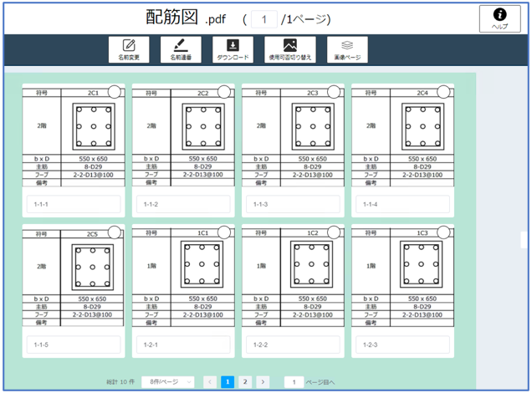Screen dimensions: 532x393
Task: Click the 名前連番 sequential naming icon
Action: point(182,46)
